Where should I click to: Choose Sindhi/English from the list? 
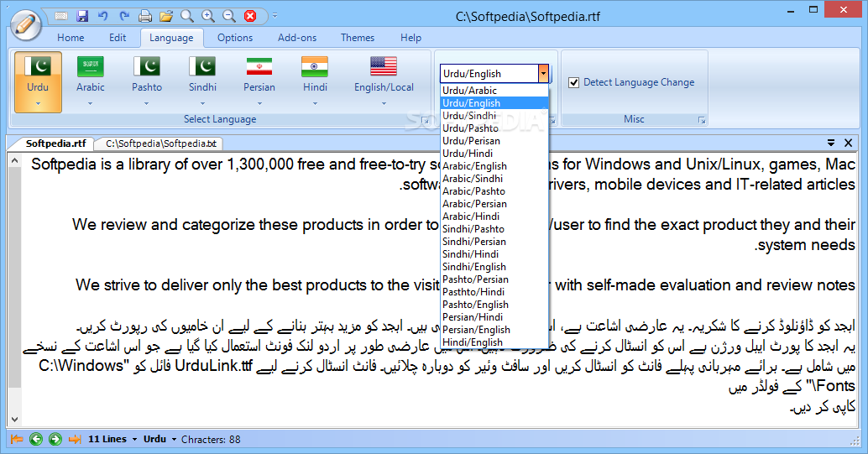click(494, 267)
